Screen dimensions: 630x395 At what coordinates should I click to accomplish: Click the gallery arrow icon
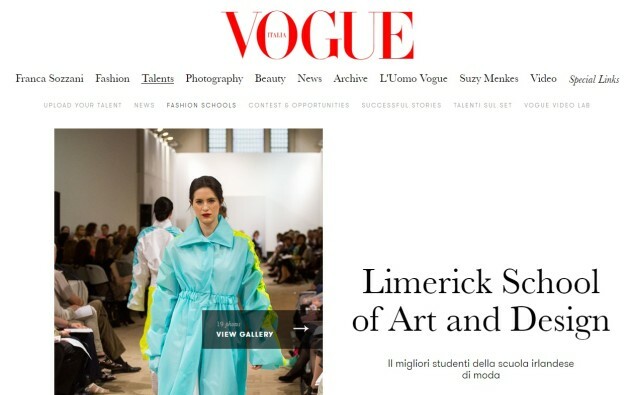pos(301,329)
